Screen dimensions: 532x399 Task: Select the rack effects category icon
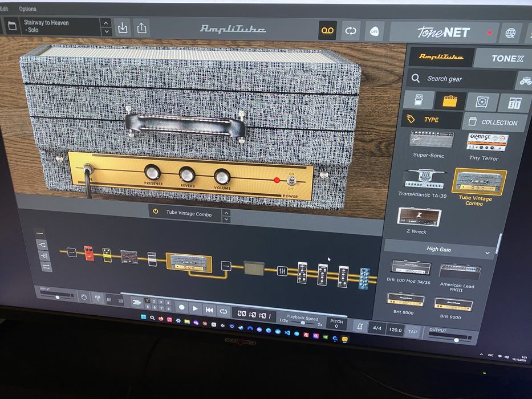click(x=514, y=103)
